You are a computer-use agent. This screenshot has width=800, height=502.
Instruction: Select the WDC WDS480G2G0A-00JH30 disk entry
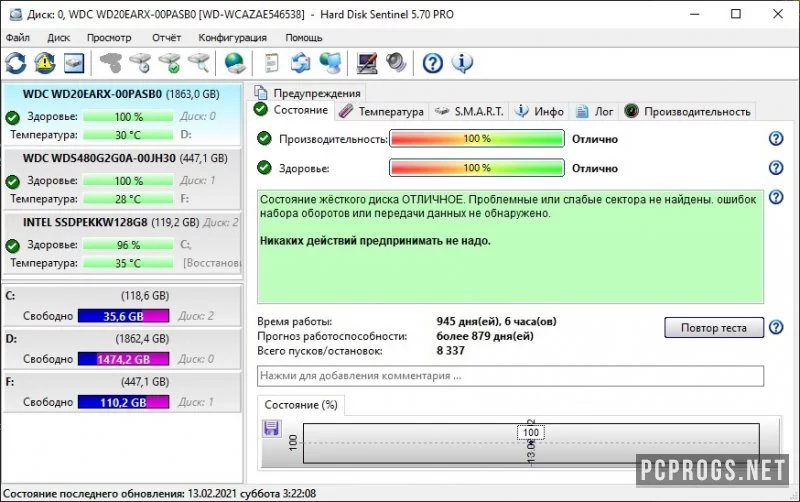(x=121, y=179)
